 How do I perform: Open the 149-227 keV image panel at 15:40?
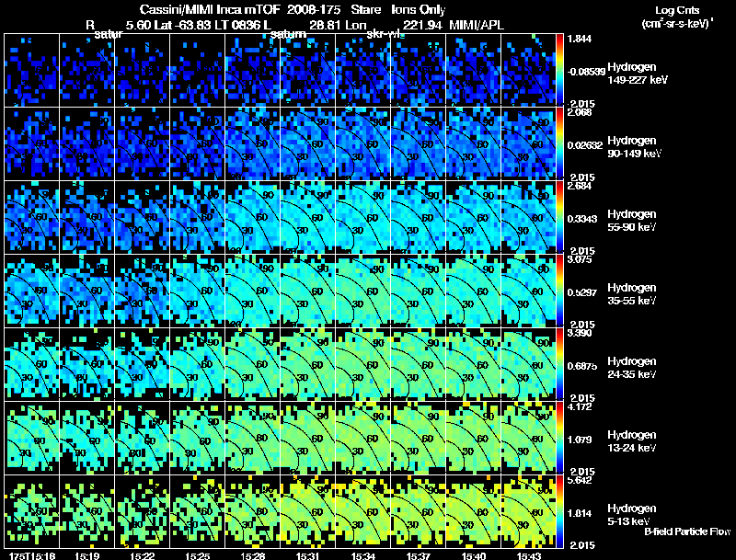(473, 69)
